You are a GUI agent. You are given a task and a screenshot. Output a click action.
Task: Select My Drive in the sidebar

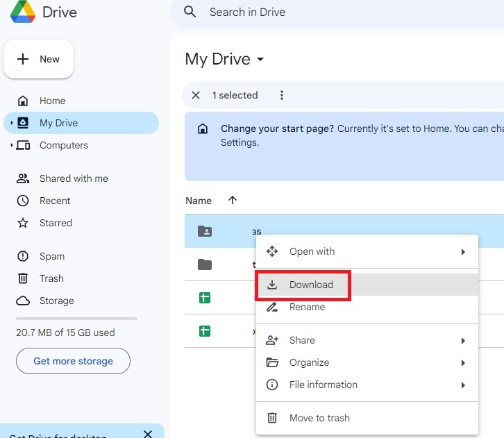tap(81, 123)
